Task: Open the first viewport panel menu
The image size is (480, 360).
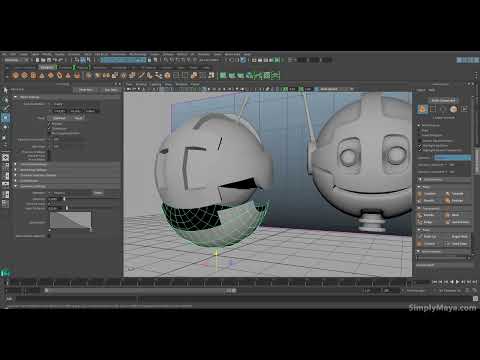Action: click(129, 84)
